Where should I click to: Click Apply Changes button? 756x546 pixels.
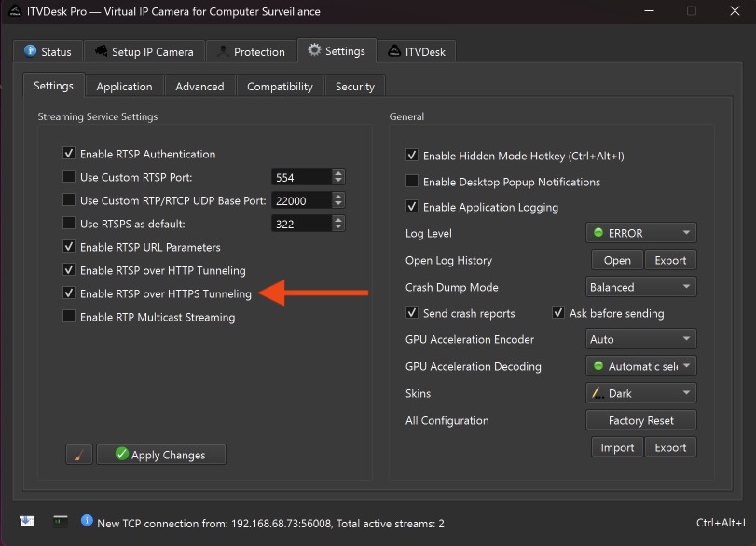point(161,455)
